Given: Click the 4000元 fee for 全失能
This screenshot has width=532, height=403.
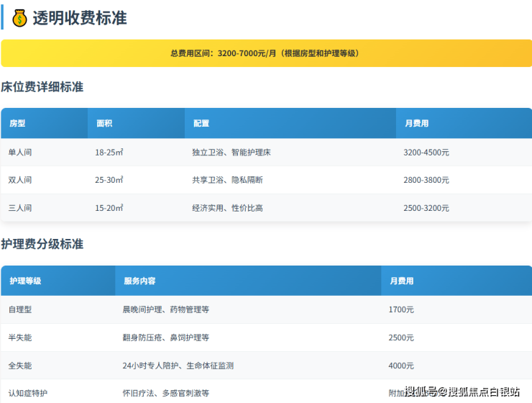Looking at the screenshot, I should 401,366.
